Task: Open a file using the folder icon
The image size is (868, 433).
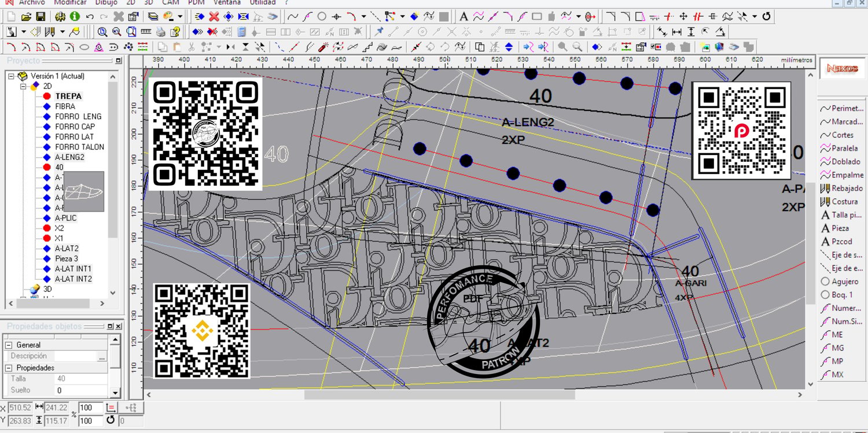Action: click(x=26, y=16)
